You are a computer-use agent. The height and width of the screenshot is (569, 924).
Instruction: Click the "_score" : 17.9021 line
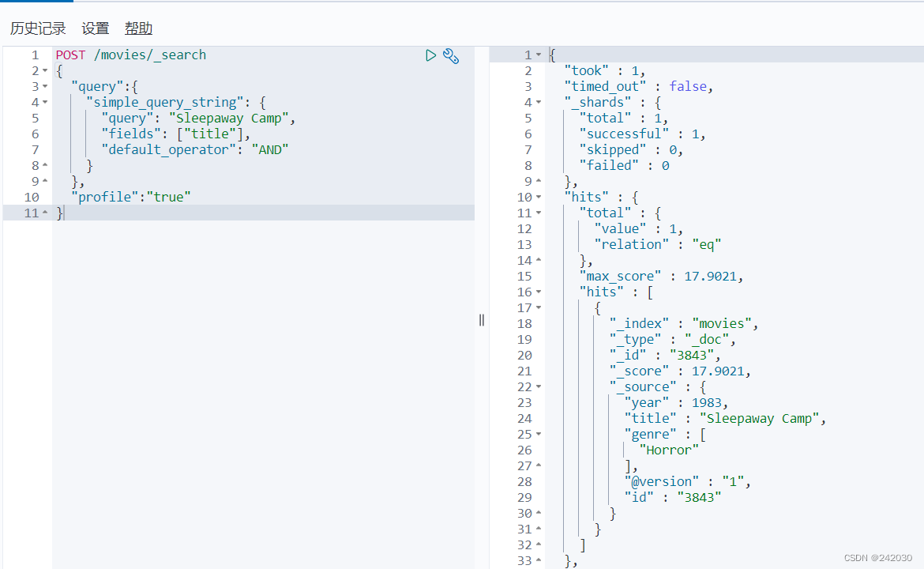pos(680,371)
